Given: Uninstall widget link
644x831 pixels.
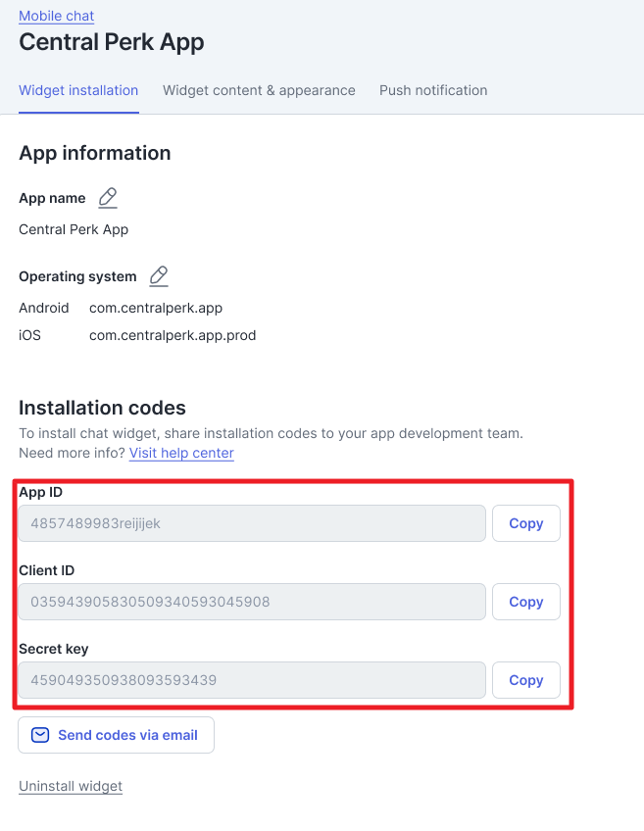Looking at the screenshot, I should 71,786.
